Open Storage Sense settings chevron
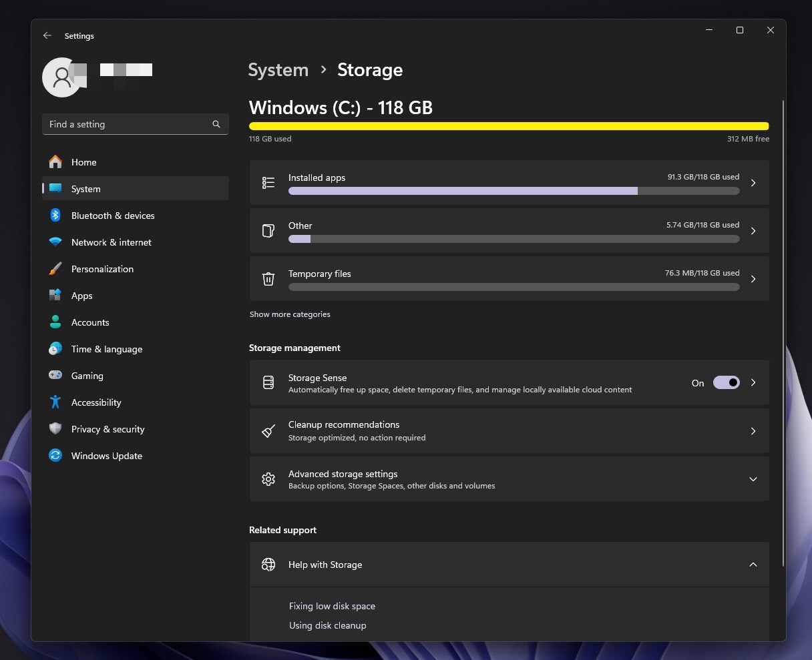Viewport: 812px width, 660px height. 753,383
